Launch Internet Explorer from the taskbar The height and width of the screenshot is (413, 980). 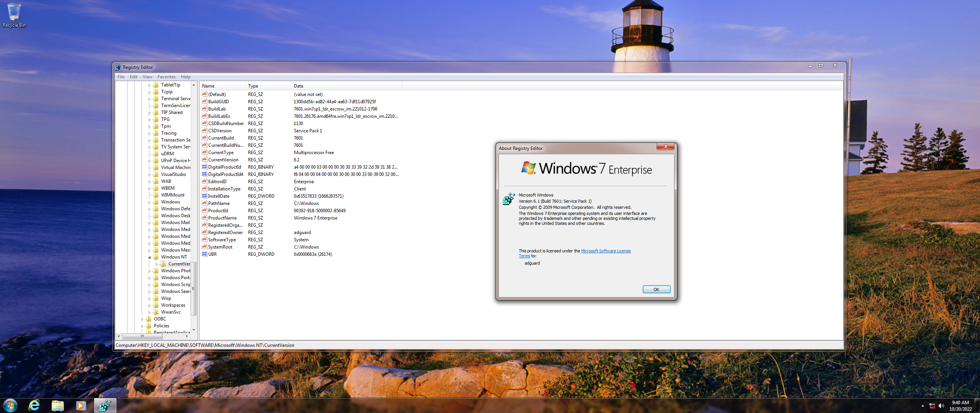coord(34,405)
